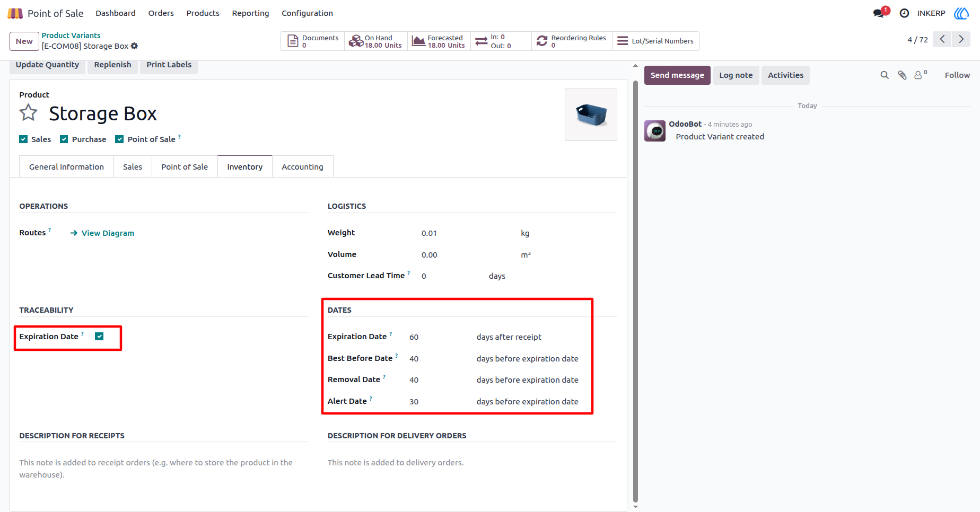Toggle the Point of Sale checkbox
This screenshot has width=980, height=512.
tap(119, 139)
